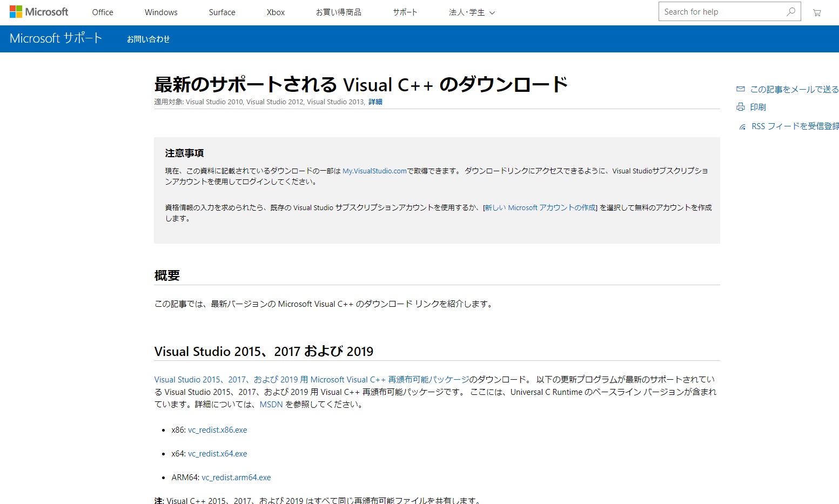Click the search magnifier icon
This screenshot has height=504, width=839.
[791, 11]
